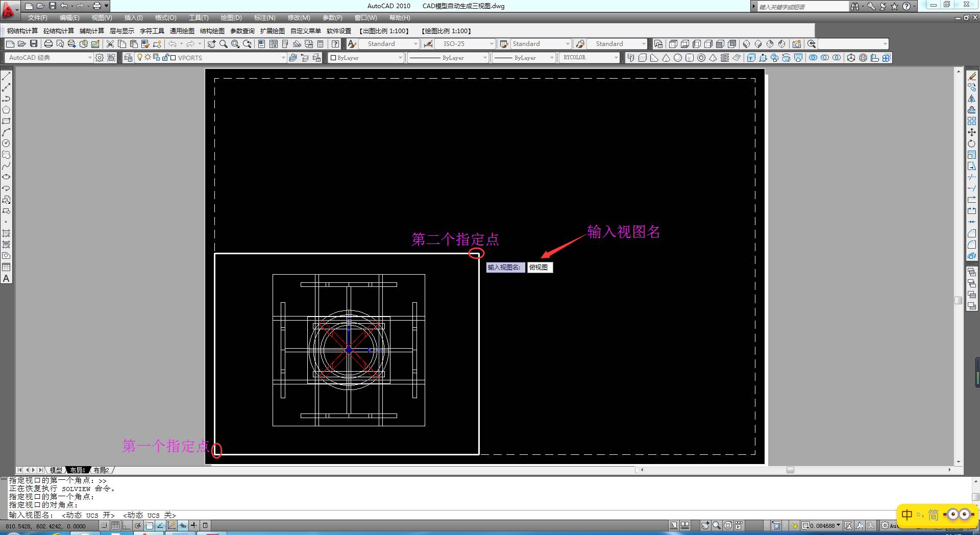This screenshot has width=980, height=535.
Task: Open the ByLayer lineweight dropdown
Action: coord(524,58)
